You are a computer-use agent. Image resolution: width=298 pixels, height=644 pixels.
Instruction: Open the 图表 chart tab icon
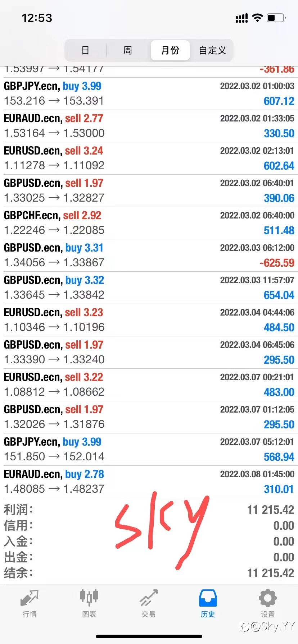tap(89, 598)
